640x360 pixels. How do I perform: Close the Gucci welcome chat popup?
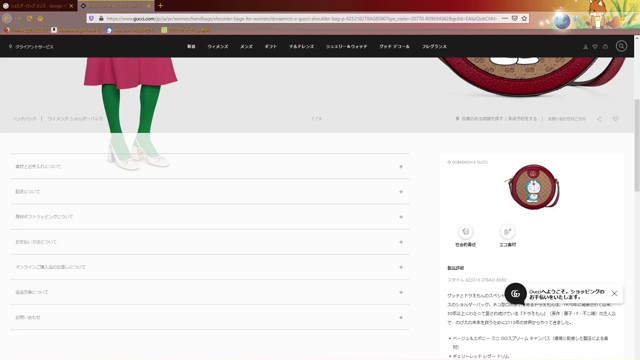point(614,293)
